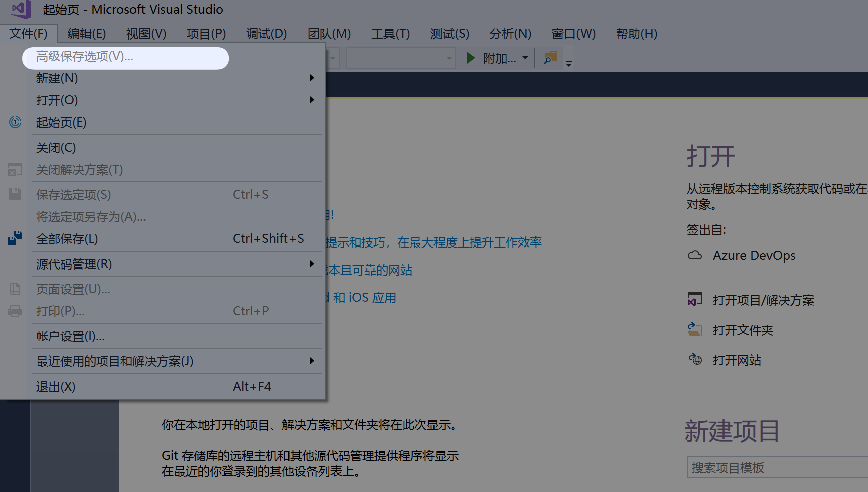Click the 打开文件夹 folder icon

[694, 330]
